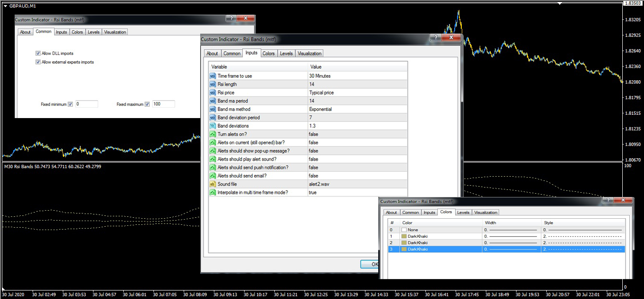Click icon of Interpolate in multi time frame row
Image resolution: width=644 pixels, height=299 pixels.
[212, 193]
